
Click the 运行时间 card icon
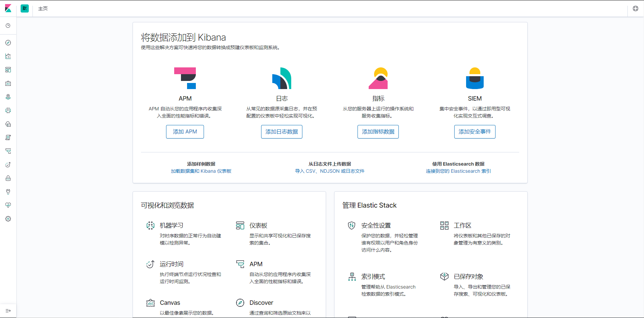151,264
